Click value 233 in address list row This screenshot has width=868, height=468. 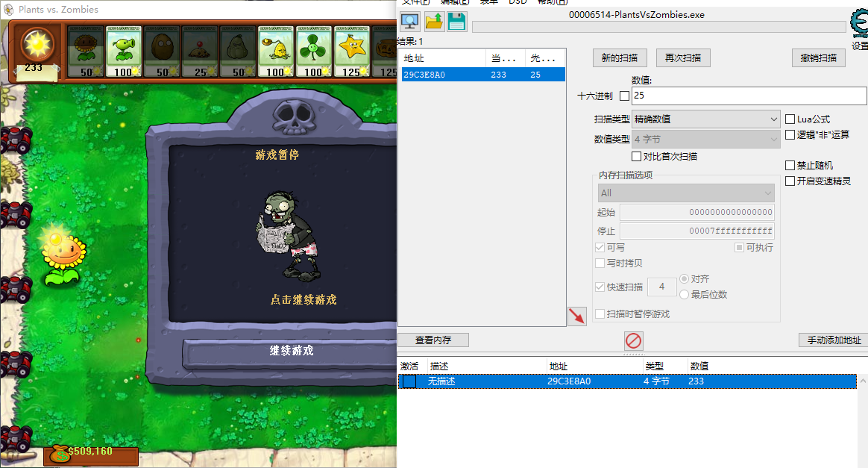pyautogui.click(x=696, y=381)
